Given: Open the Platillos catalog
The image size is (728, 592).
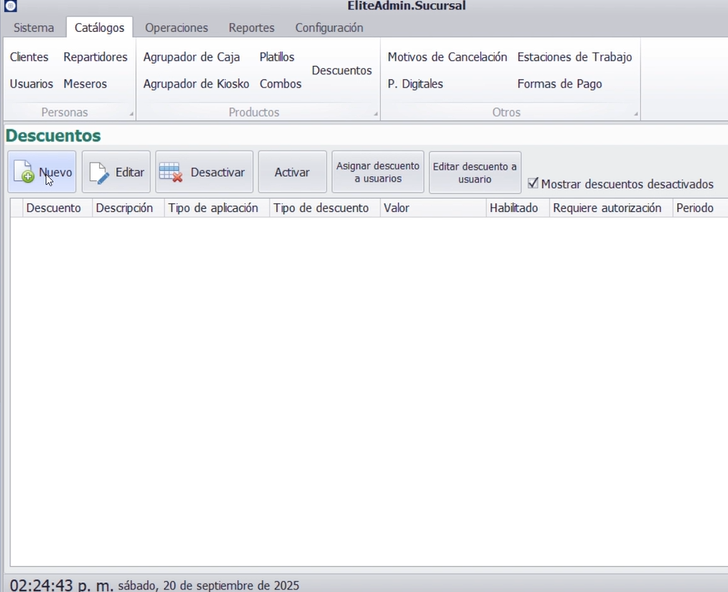Looking at the screenshot, I should point(277,57).
